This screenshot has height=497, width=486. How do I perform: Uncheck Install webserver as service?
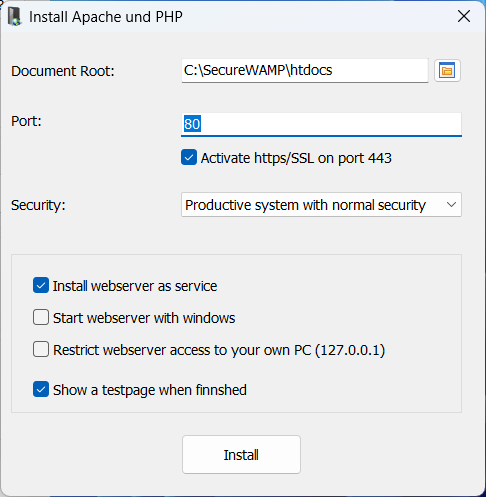click(41, 286)
